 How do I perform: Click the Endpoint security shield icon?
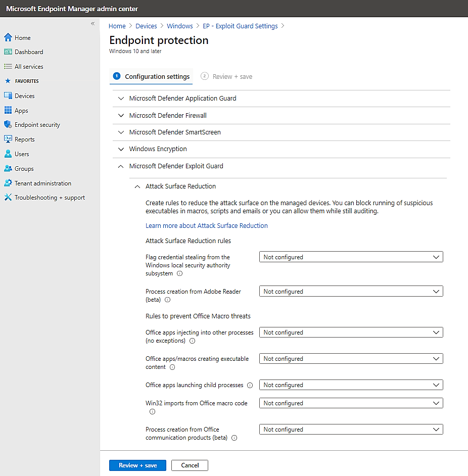(x=8, y=124)
